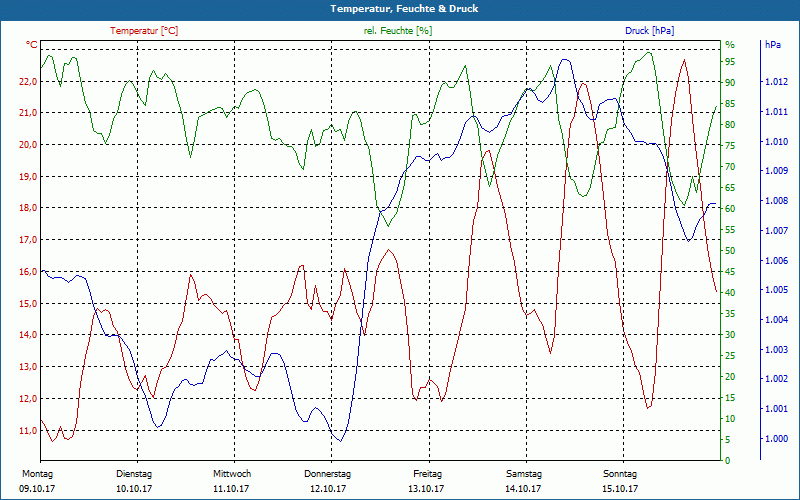The image size is (800, 500).
Task: Click the 'Montag' day label
Action: click(x=38, y=474)
